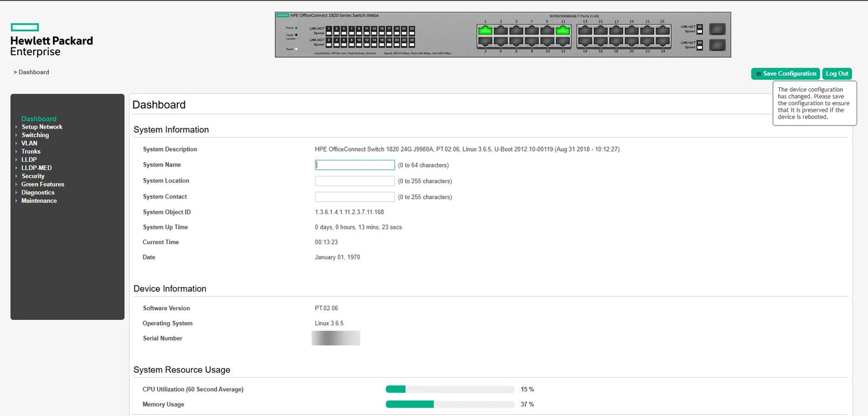Open the Diagnostics menu item
Viewport: 868px width, 416px height.
pos(38,193)
